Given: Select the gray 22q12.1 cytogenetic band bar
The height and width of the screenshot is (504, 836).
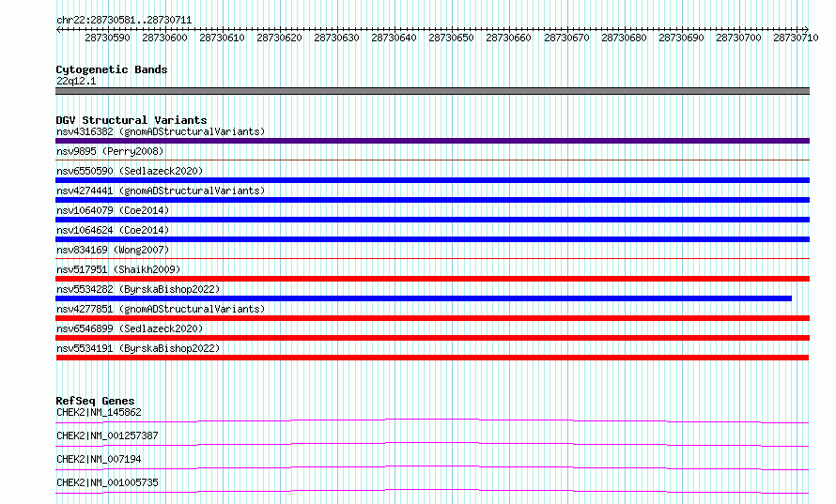Looking at the screenshot, I should (432, 91).
